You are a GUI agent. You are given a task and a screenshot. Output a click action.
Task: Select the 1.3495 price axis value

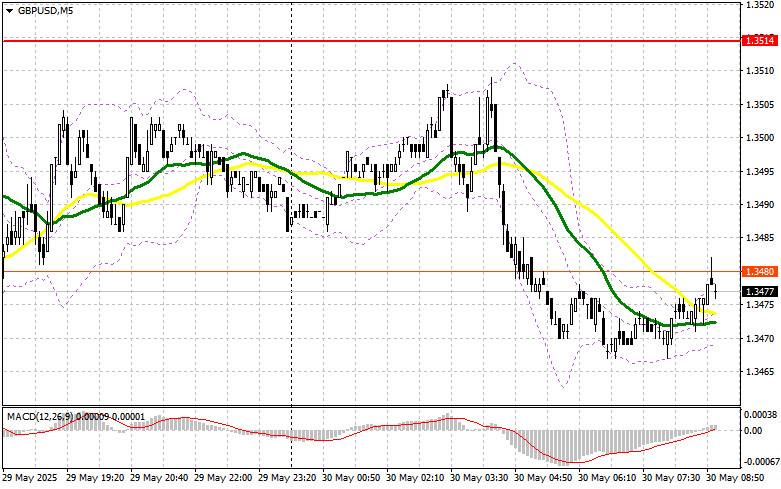tap(760, 172)
